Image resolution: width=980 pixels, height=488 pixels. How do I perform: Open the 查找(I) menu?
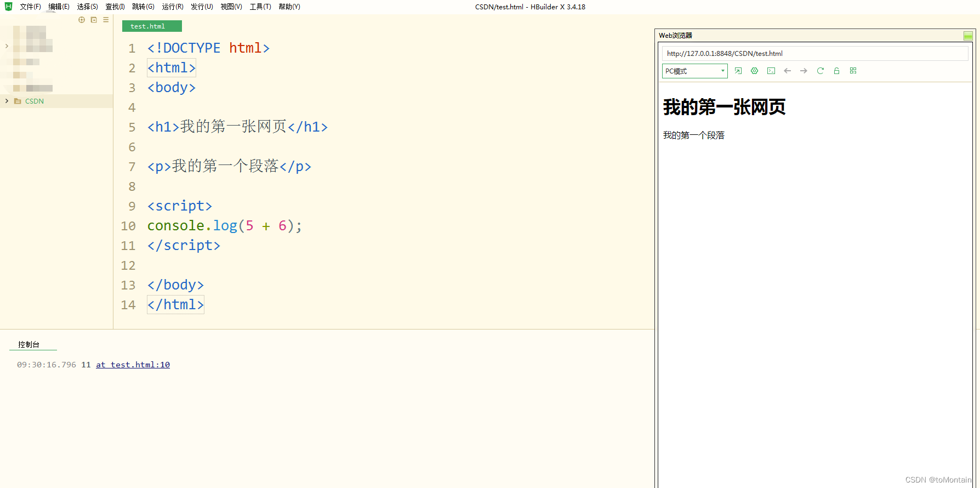tap(115, 7)
